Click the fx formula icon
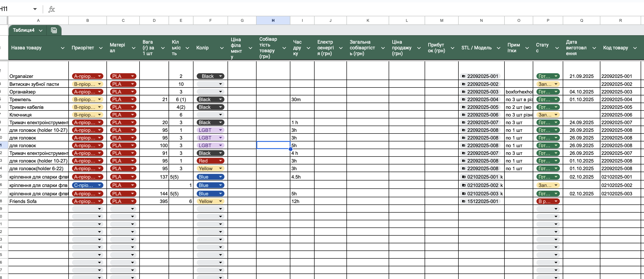This screenshot has width=644, height=279. (51, 9)
